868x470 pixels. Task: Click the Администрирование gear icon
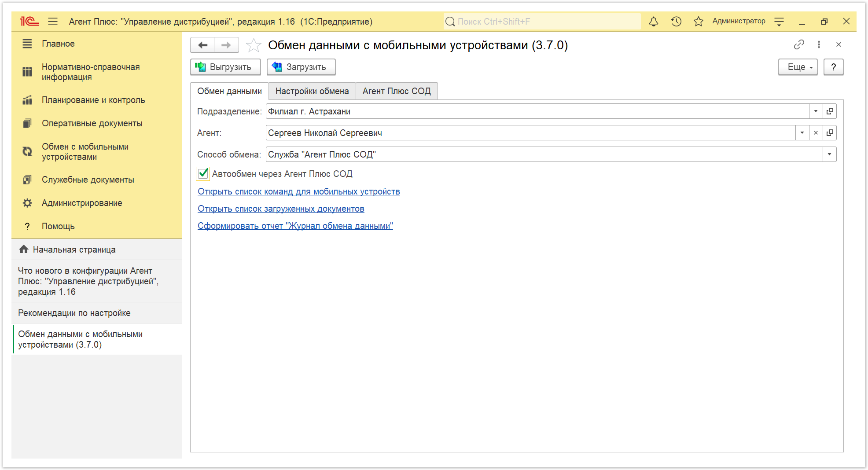coord(27,203)
